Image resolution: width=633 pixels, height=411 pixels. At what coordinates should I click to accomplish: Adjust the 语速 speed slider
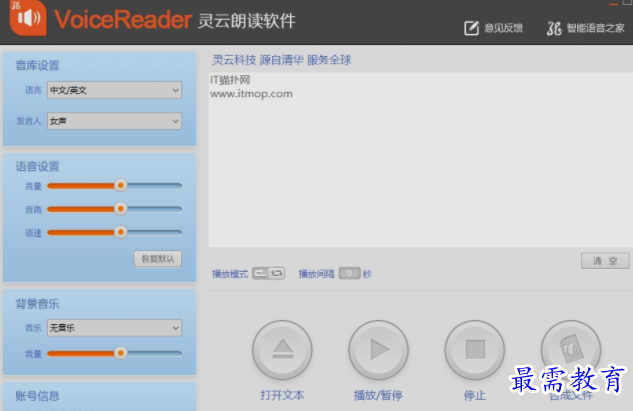(x=120, y=232)
